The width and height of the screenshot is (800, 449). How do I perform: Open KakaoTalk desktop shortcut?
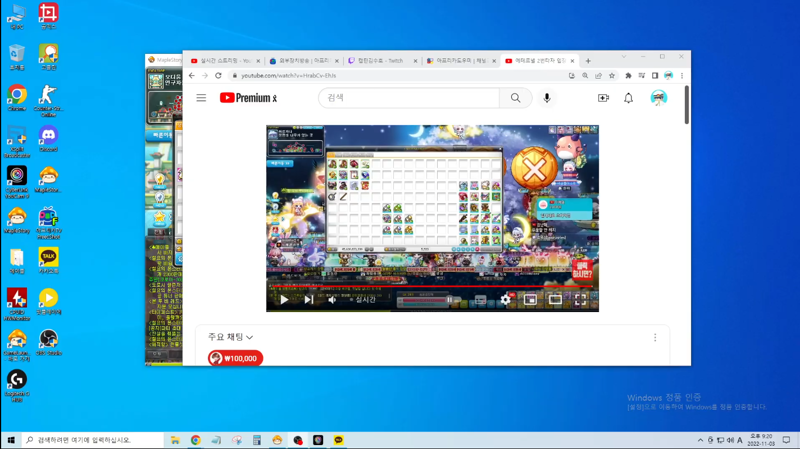[48, 261]
